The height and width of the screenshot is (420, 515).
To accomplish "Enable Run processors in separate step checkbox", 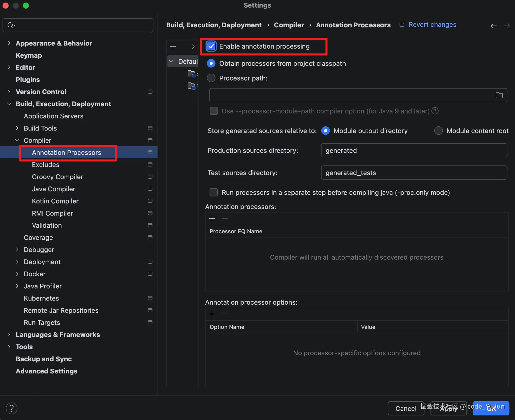I will pos(213,192).
